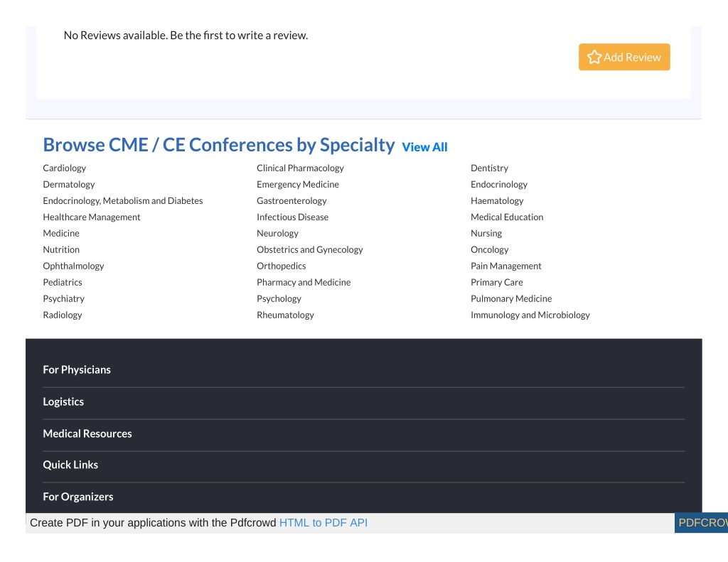Screen dimensions: 728x562
Task: Expand the For Physicians footer section
Action: pyautogui.click(x=363, y=370)
